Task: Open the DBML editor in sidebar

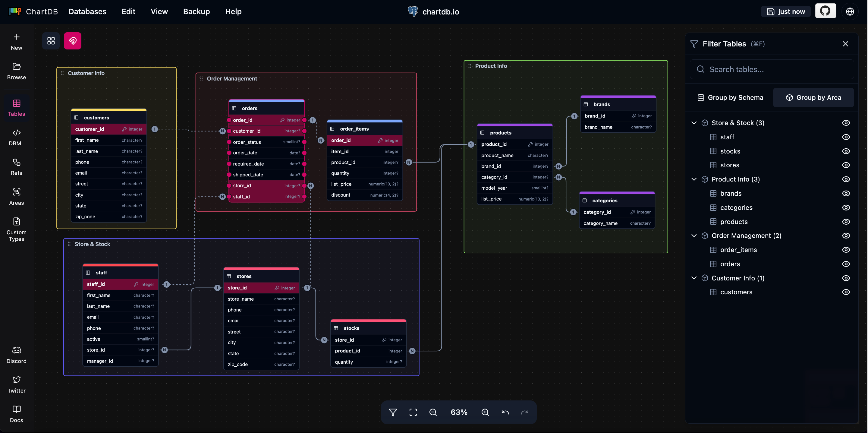Action: 16,137
